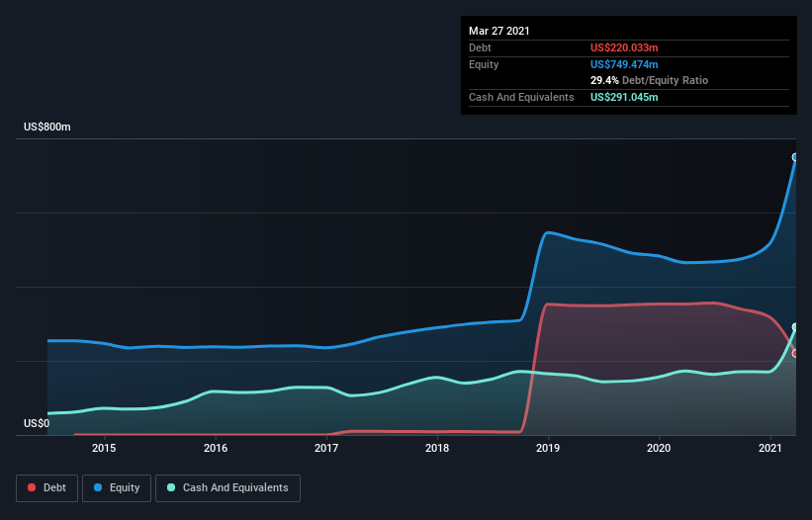The image size is (812, 520).
Task: Click the 2016 x-axis label
Action: [216, 448]
